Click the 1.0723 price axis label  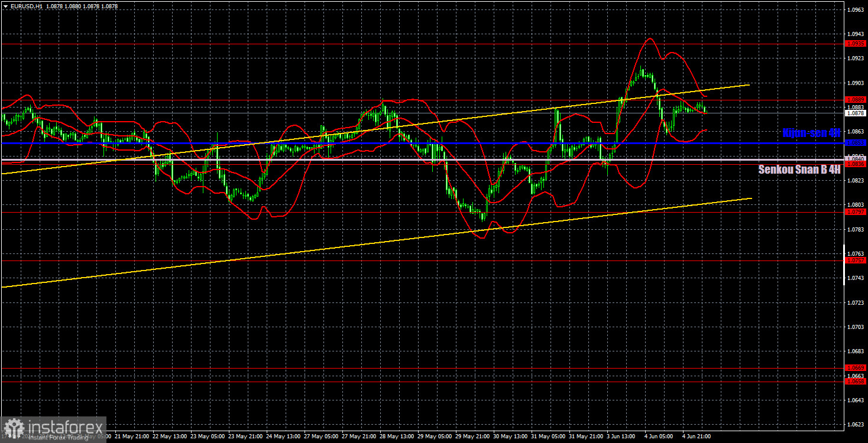pos(856,302)
